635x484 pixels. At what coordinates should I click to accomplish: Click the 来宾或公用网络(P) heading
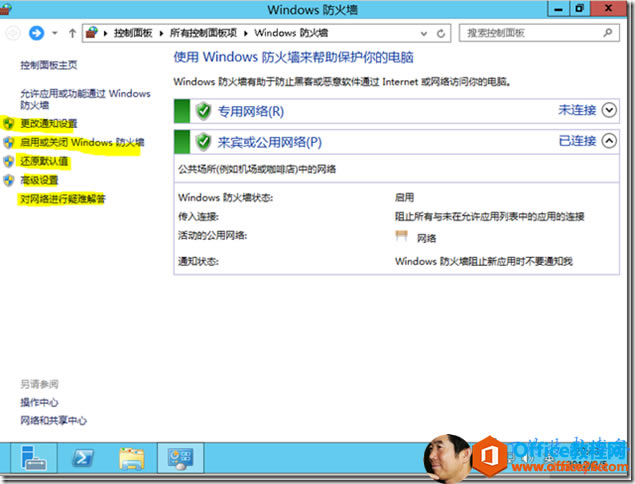point(270,142)
